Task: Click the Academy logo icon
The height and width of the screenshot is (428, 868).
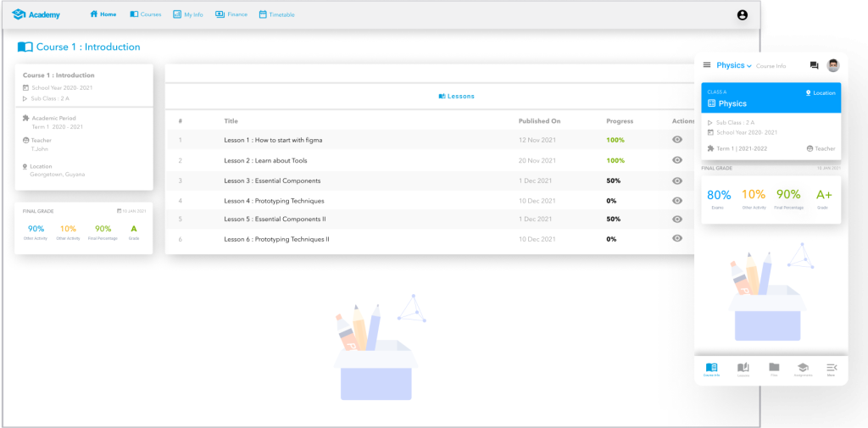Action: click(18, 14)
